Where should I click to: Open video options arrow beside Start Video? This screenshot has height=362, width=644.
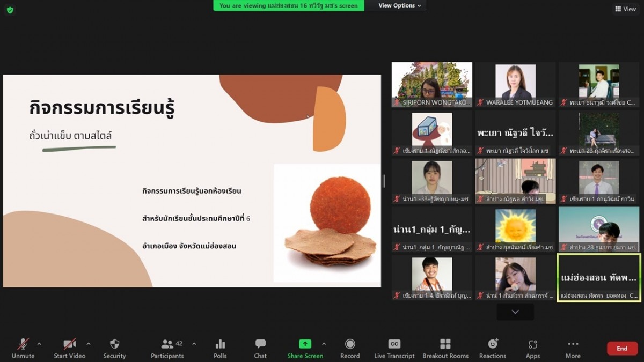[89, 344]
